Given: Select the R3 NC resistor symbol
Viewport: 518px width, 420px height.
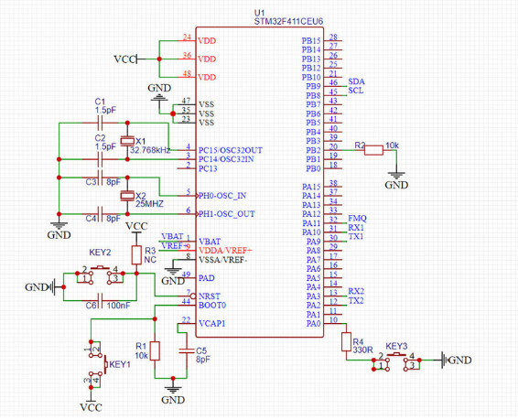Looking at the screenshot, I should [x=136, y=254].
